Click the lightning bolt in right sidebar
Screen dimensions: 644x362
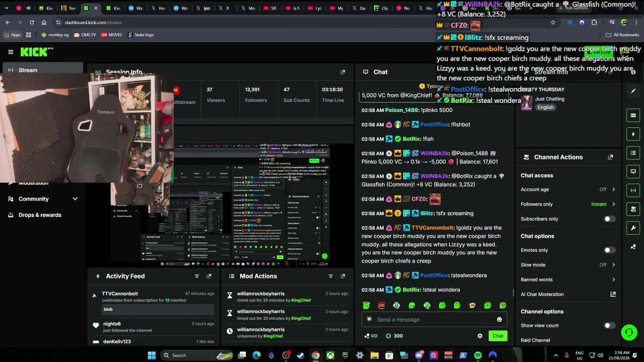click(633, 134)
